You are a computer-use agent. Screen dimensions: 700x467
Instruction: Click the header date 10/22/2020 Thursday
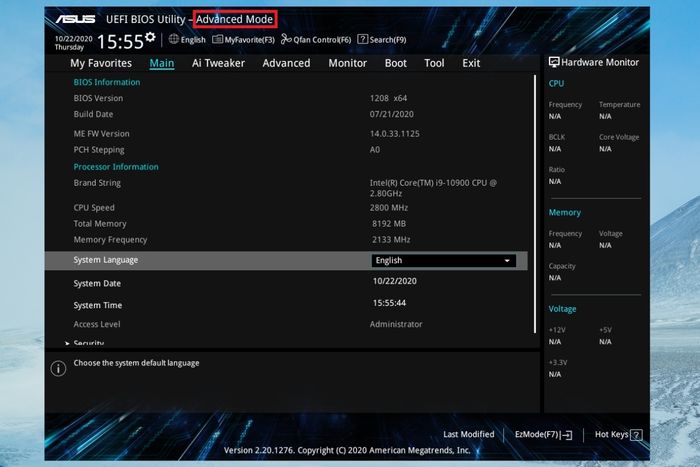[73, 43]
